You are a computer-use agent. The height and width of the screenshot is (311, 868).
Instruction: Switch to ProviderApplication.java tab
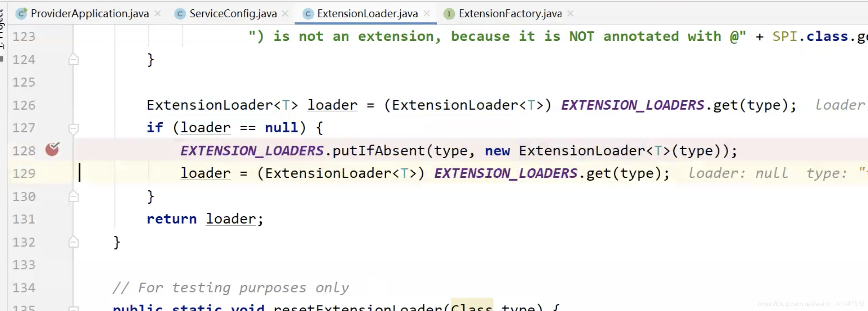(x=89, y=14)
